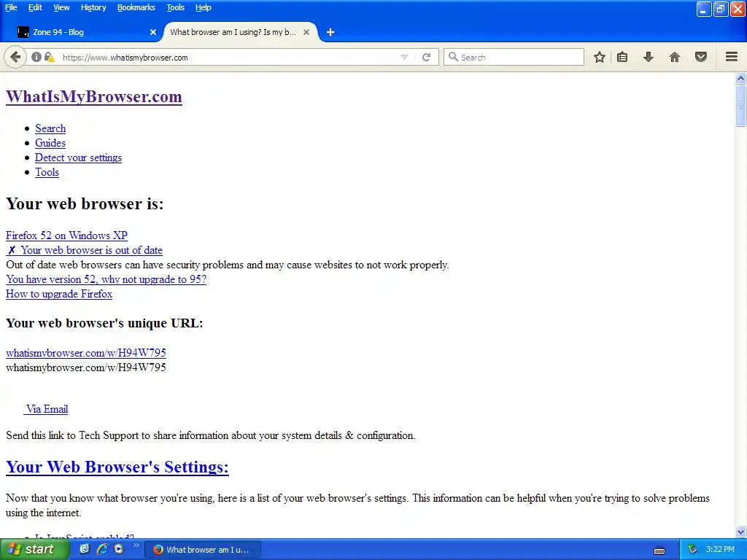Click the Your web browser is: heading
Image resolution: width=747 pixels, height=560 pixels.
click(x=85, y=204)
